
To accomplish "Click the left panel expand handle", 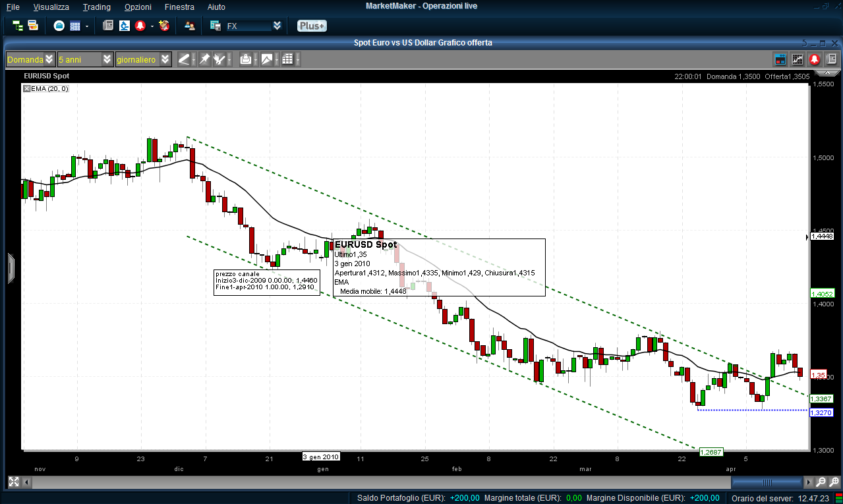I will coord(11,267).
